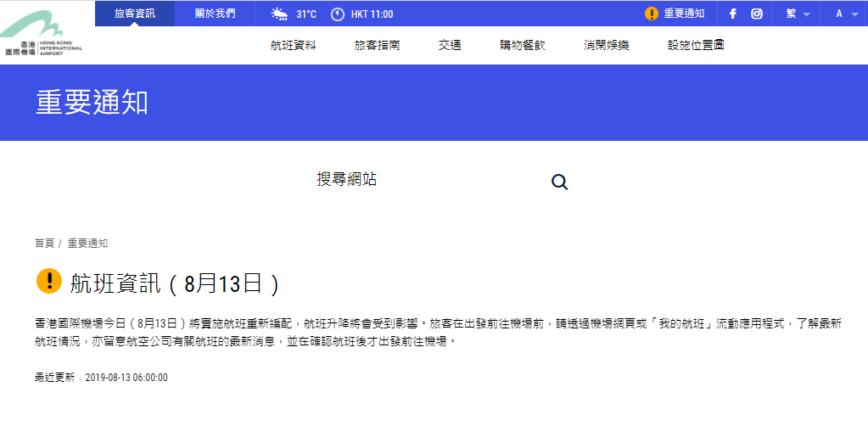Click the 航班資訊（8月13日）heading
Image resolution: width=868 pixels, height=426 pixels.
[176, 284]
